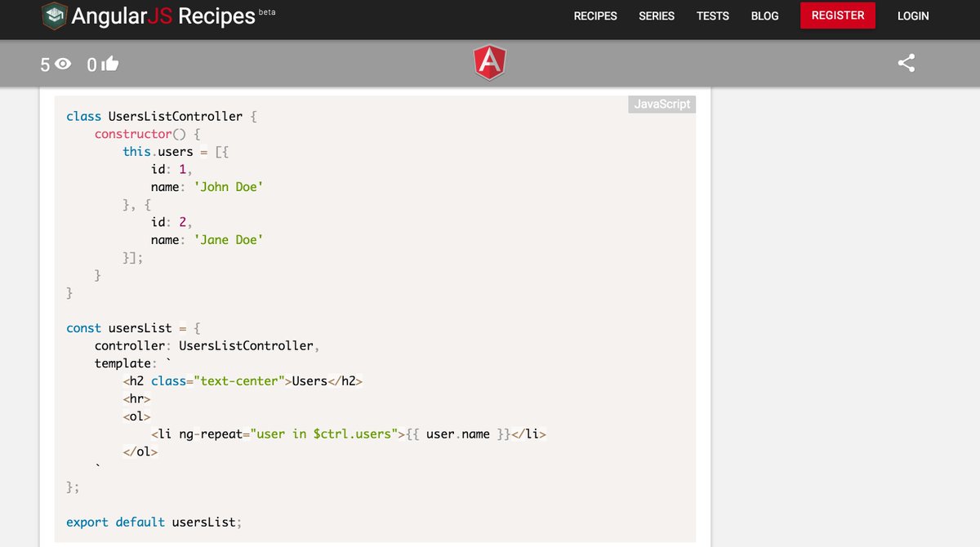Click the 'beta' superscript label

(x=267, y=12)
